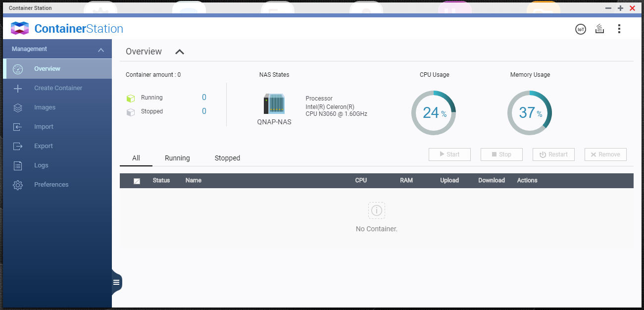The height and width of the screenshot is (310, 644).
Task: Click the info icon above No Container
Action: (x=377, y=210)
